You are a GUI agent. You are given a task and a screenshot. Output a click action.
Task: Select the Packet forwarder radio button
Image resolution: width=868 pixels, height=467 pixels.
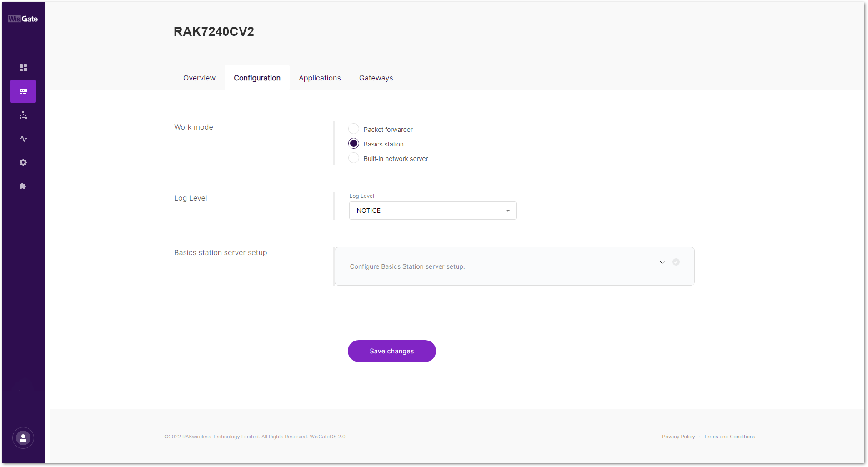(x=354, y=129)
